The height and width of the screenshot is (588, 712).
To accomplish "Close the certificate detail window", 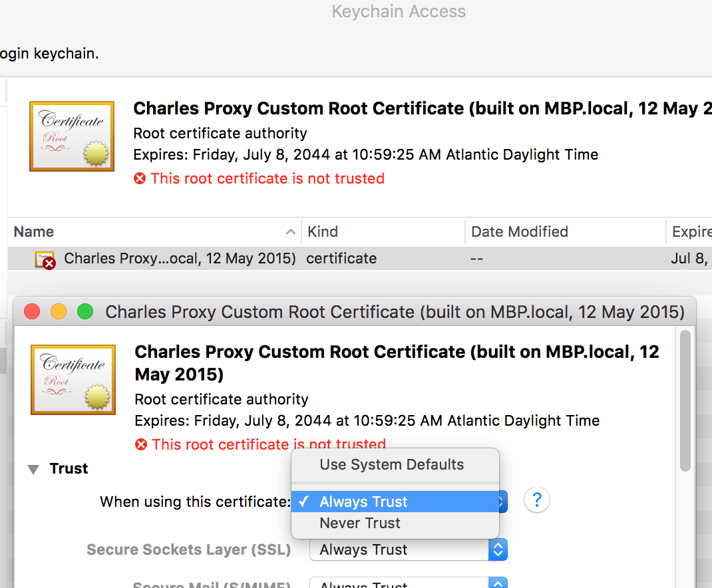I will tap(32, 312).
